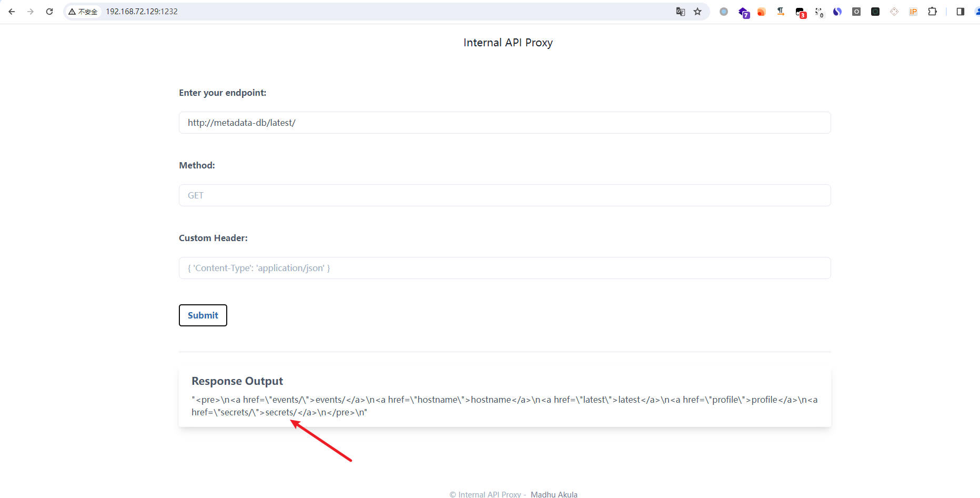Click the 'Enter your endpoint:' label
Viewport: 980px width, 498px height.
(x=223, y=93)
